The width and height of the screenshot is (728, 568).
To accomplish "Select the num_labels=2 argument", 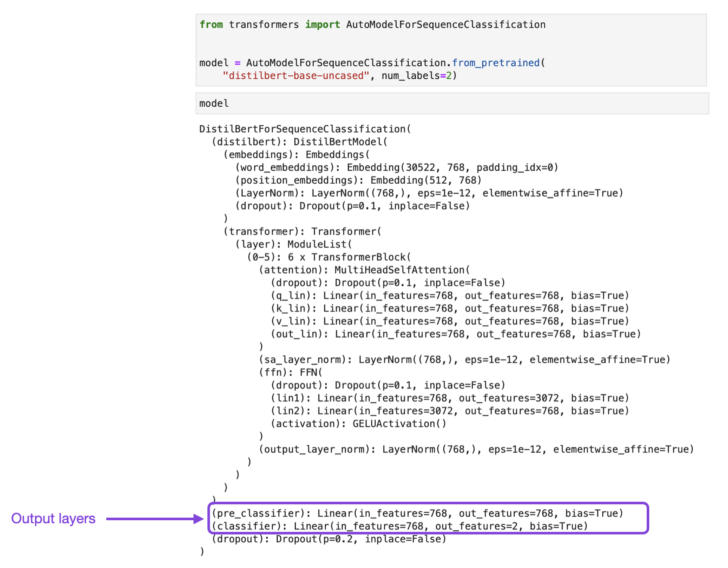I will click(416, 76).
